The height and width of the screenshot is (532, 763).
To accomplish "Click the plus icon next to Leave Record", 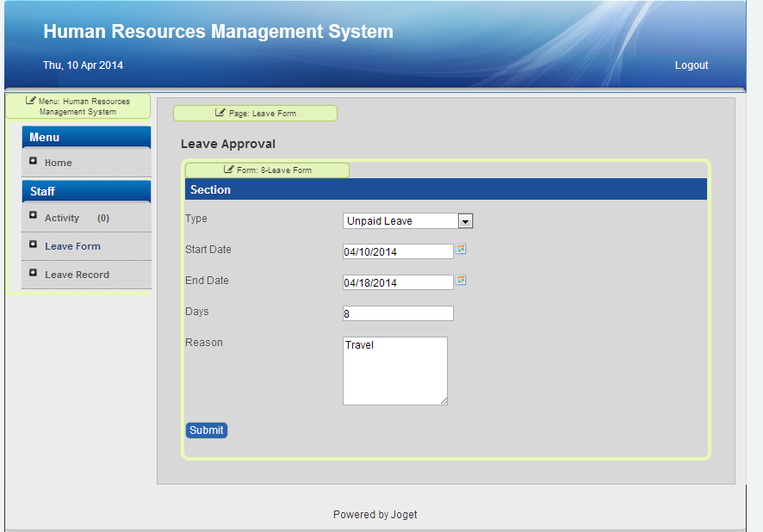I will (x=33, y=273).
